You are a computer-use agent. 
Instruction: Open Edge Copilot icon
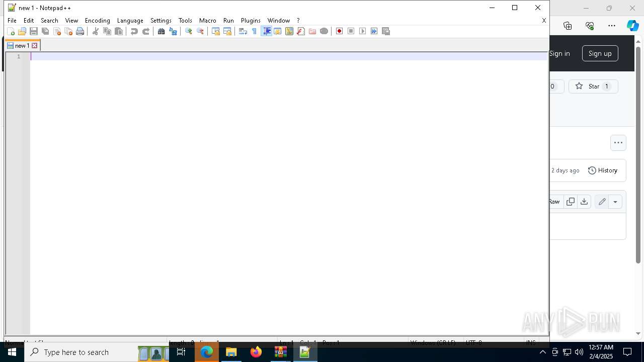click(x=632, y=26)
